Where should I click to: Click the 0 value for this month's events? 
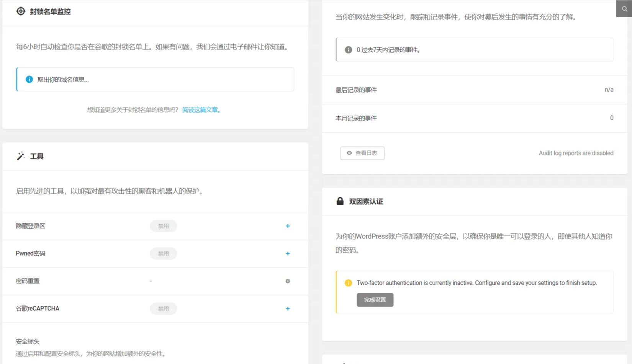[612, 118]
